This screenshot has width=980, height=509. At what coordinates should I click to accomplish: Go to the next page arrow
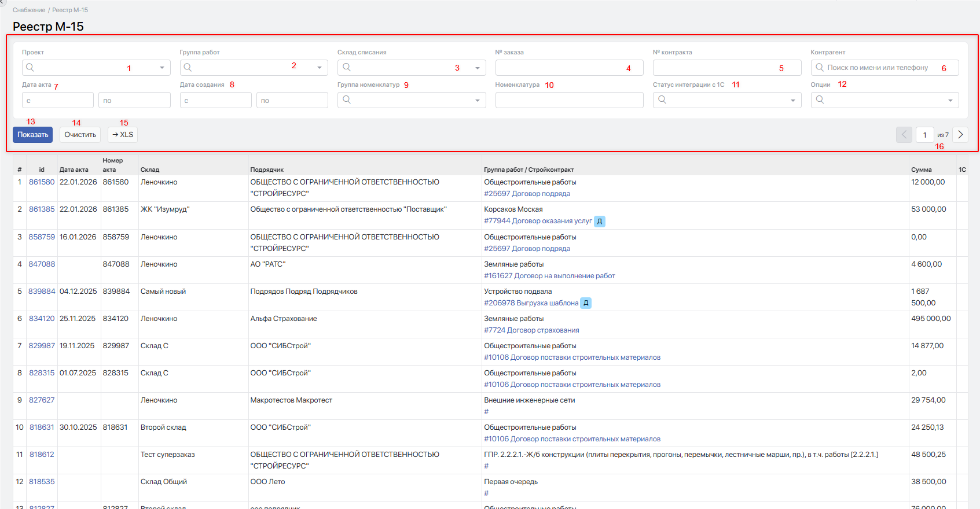tap(960, 135)
